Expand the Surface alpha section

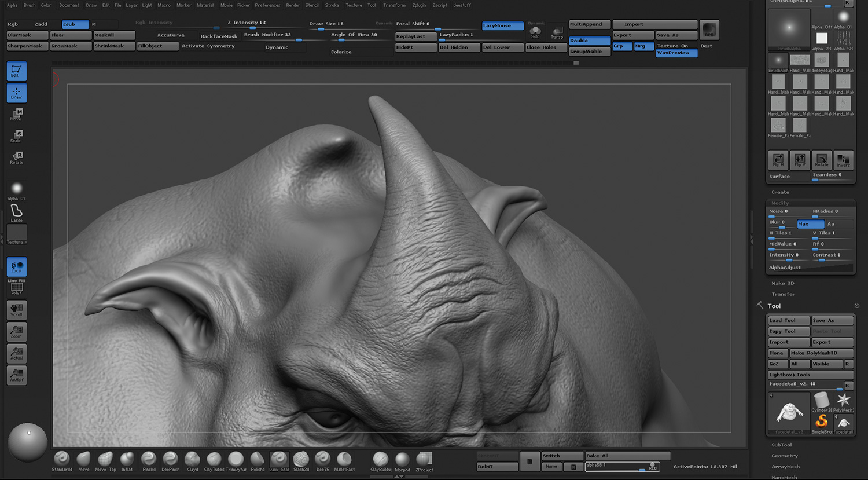tap(779, 176)
